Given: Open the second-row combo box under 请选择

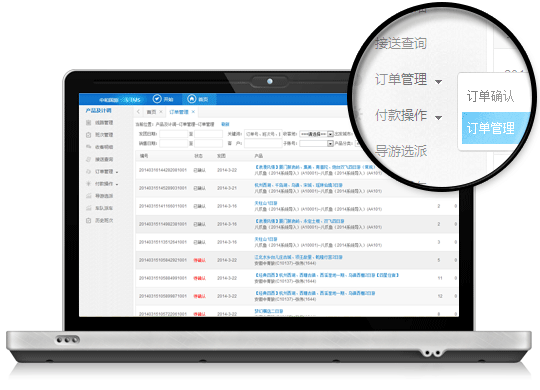Looking at the screenshot, I should click(x=316, y=143).
